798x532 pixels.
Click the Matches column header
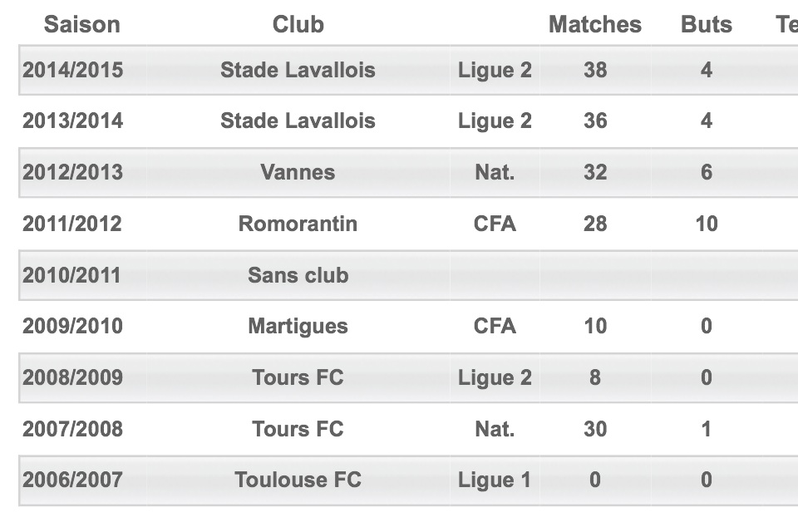595,24
